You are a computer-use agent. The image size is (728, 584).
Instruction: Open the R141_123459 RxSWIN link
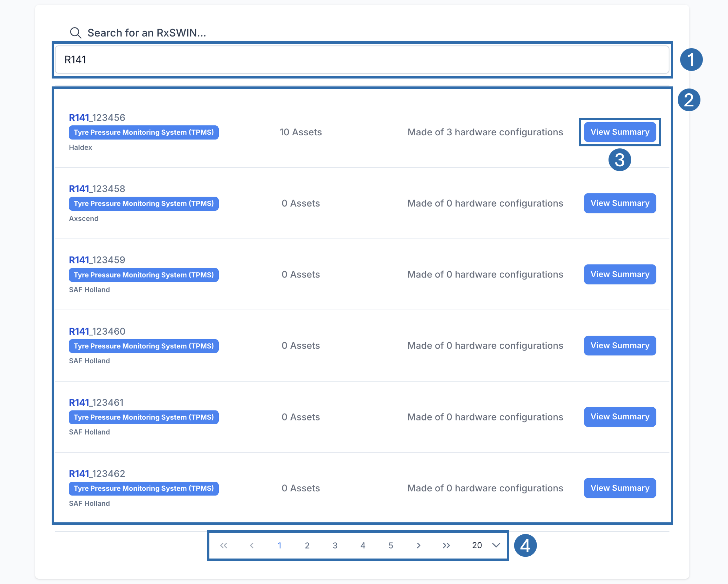pyautogui.click(x=97, y=260)
